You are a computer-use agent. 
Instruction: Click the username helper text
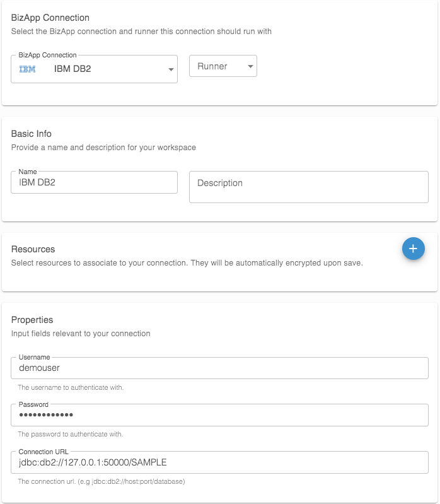(71, 387)
